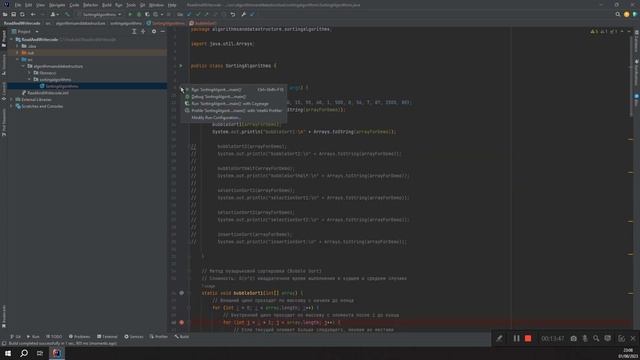Click the recorder microphone icon

585,338
